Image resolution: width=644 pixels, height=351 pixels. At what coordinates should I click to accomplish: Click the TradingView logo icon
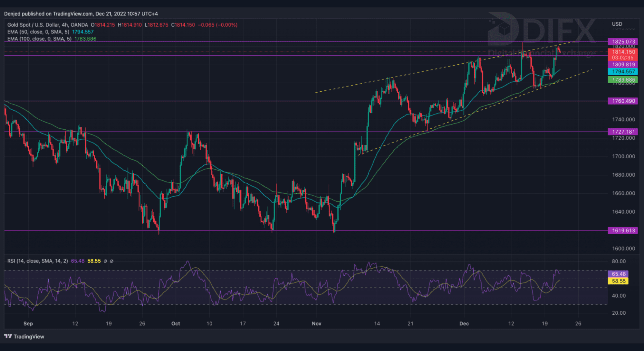point(8,336)
